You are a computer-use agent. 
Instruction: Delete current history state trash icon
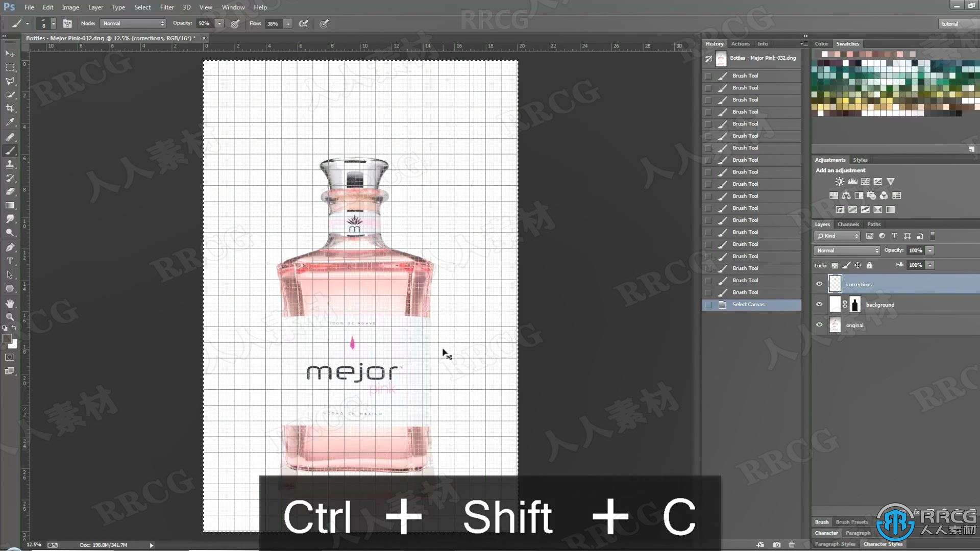click(792, 544)
